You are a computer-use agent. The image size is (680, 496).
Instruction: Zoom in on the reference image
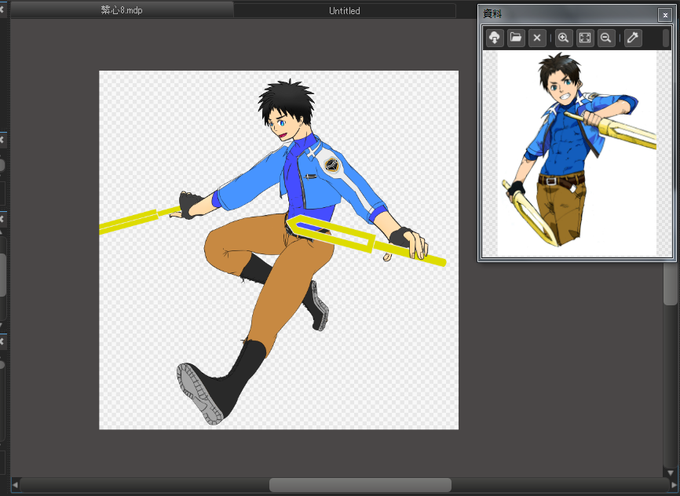563,38
